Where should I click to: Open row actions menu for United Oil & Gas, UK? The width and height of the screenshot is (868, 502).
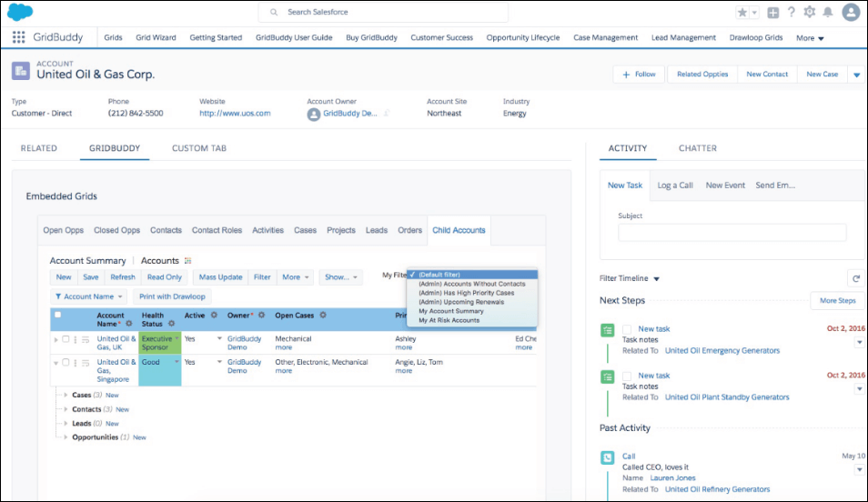point(76,339)
